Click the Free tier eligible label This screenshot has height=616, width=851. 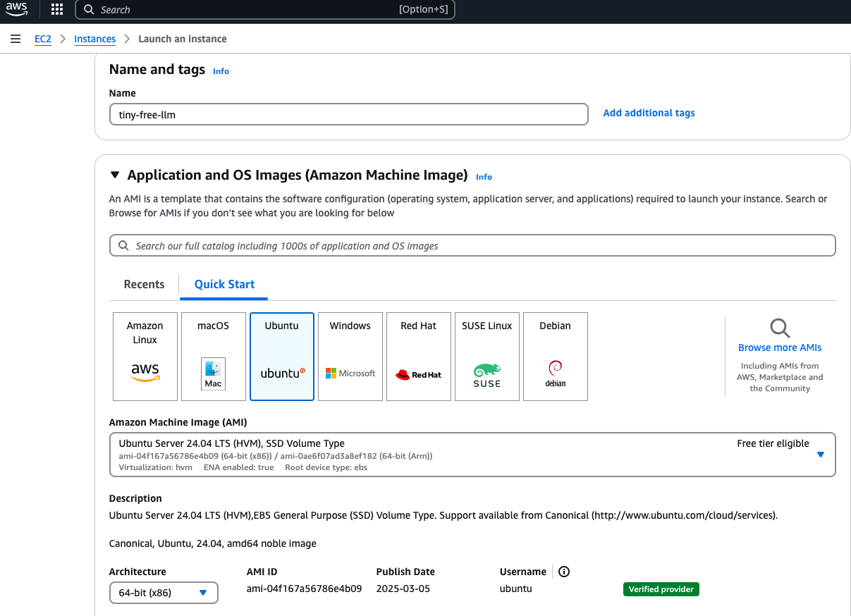click(773, 443)
